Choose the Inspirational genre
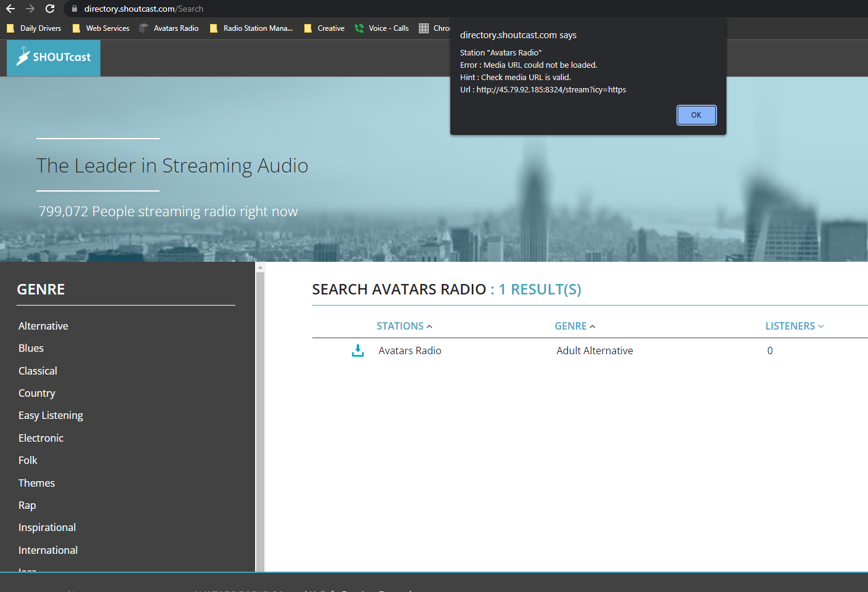868x592 pixels. [x=47, y=527]
